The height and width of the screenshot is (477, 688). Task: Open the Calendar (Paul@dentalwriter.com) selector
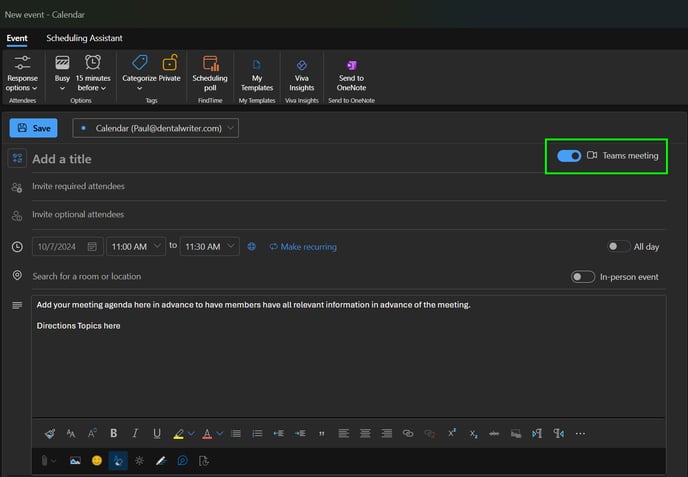155,128
